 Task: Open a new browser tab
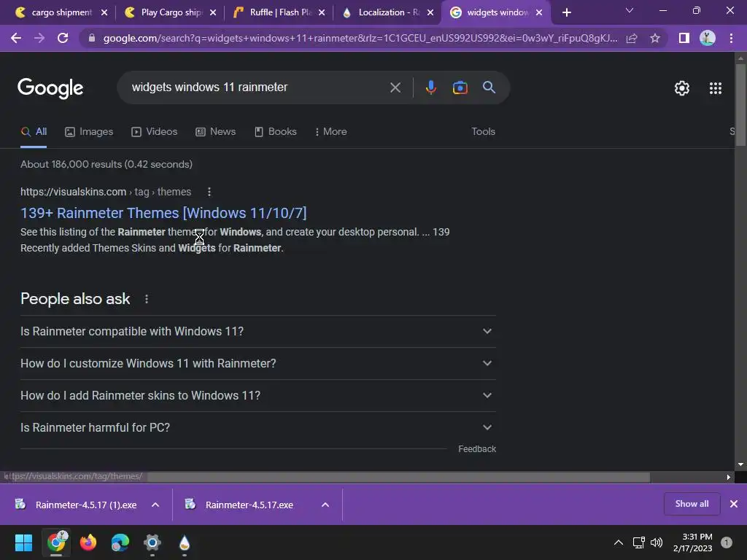[566, 12]
